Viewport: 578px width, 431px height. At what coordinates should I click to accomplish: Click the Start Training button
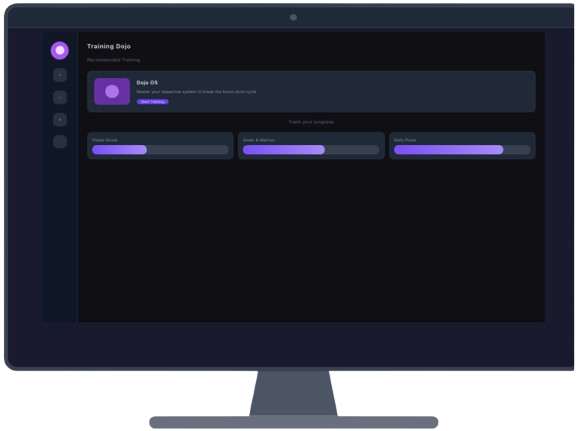(x=153, y=102)
